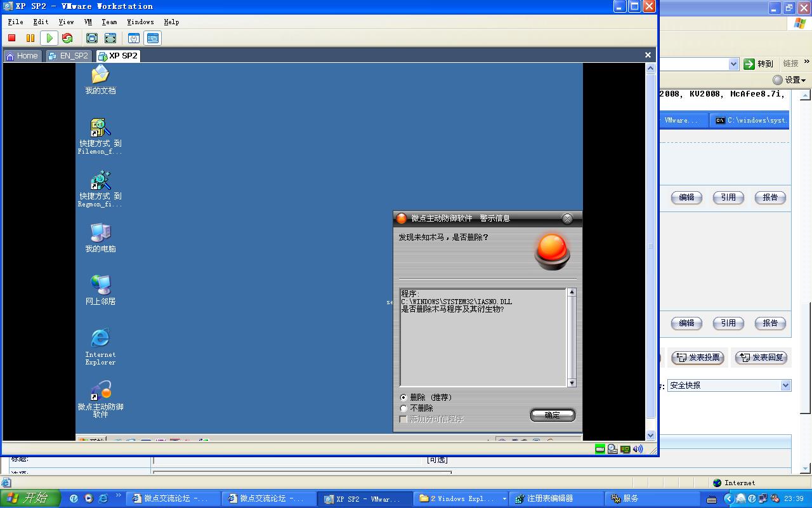
Task: Select the 我的电脑 desktop icon
Action: coord(100,237)
